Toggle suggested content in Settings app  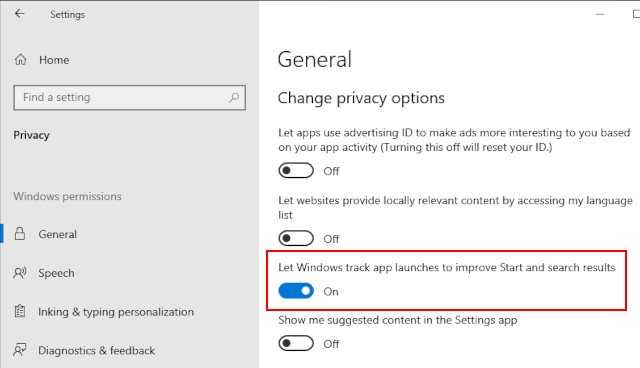[x=296, y=344]
